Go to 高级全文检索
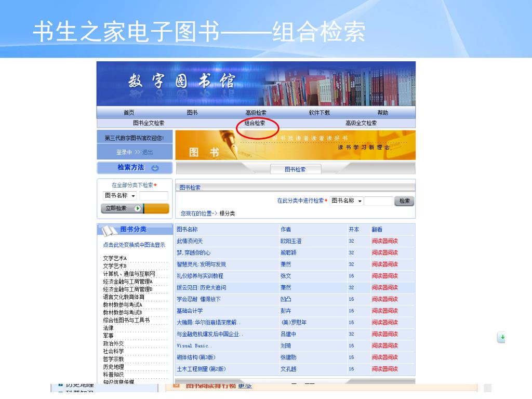 (x=361, y=123)
